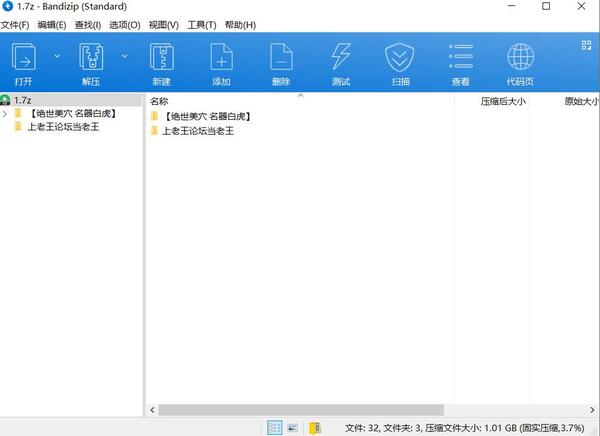Switch to thumbnail view icon in status bar
This screenshot has width=600, height=436.
[x=293, y=427]
